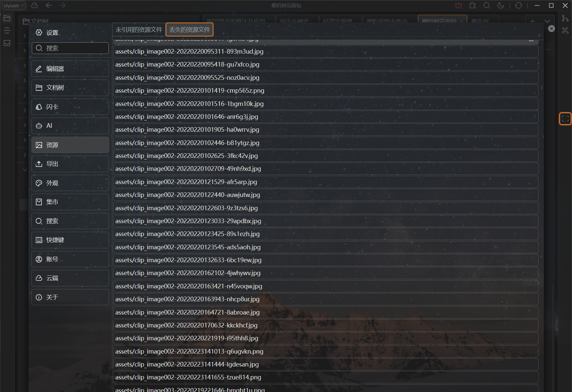Select asset clip_image002-20220223141444-lgdesan.jpg
This screenshot has width=572, height=392.
coord(326,365)
